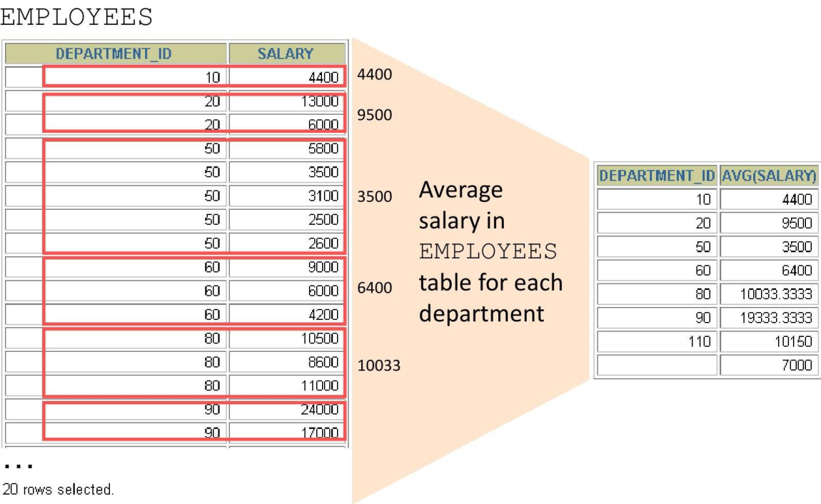Select the last average value 7000
This screenshot has height=504, width=821.
(769, 365)
